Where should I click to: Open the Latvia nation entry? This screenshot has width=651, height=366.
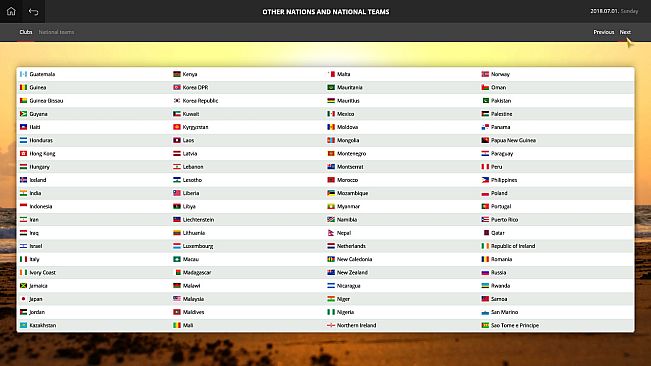pos(190,154)
